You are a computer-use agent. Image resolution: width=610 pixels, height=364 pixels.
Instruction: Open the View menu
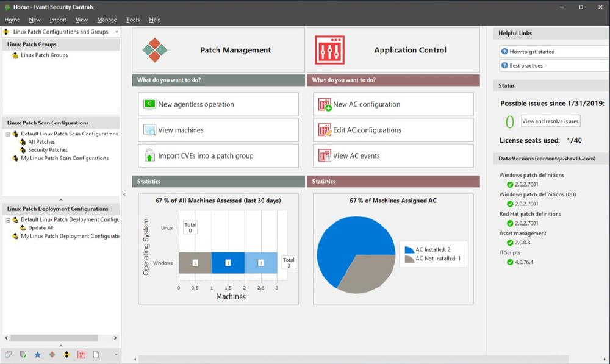click(82, 20)
